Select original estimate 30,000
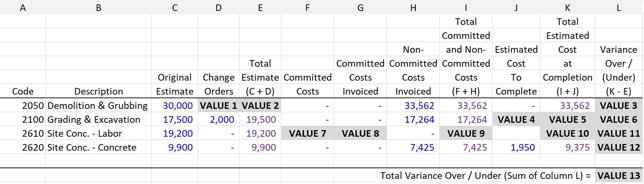Viewport: 644px width, 184px height. coord(175,106)
